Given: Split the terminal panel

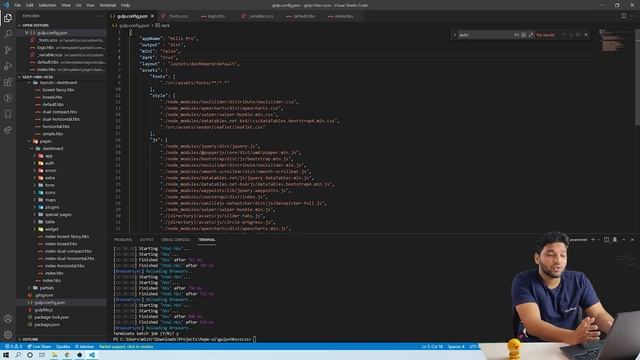Looking at the screenshot, I should [606, 240].
